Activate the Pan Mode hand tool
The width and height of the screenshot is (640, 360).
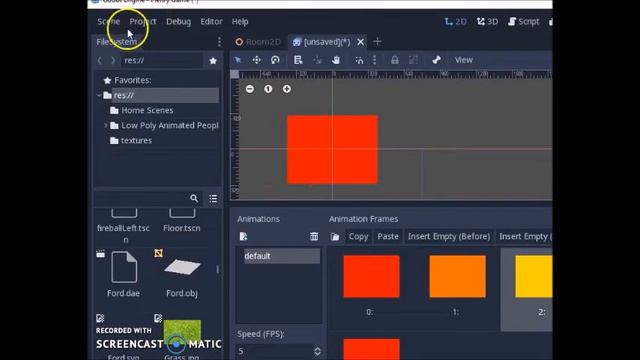click(x=336, y=60)
